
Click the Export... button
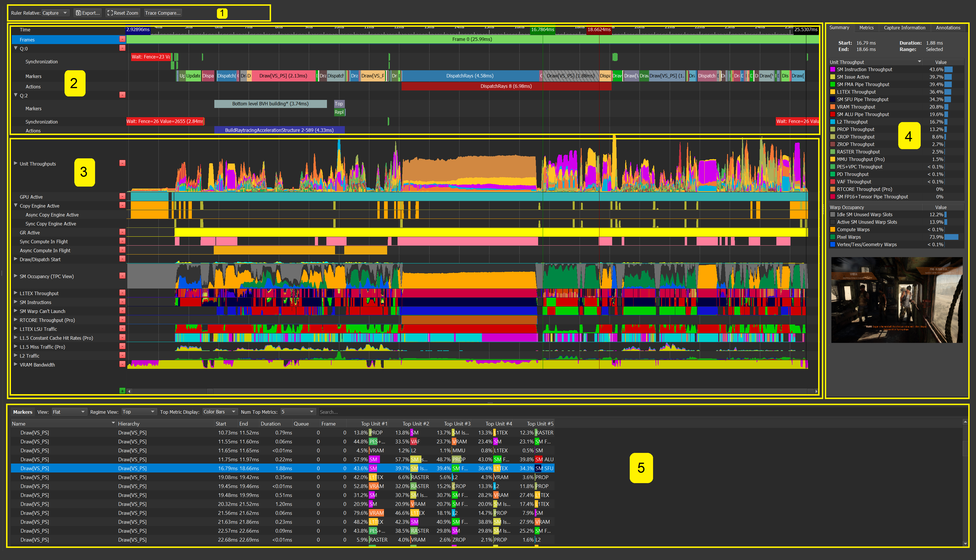point(88,13)
